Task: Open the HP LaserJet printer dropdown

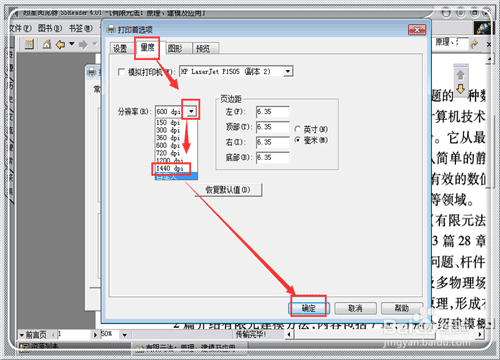Action: [x=288, y=71]
